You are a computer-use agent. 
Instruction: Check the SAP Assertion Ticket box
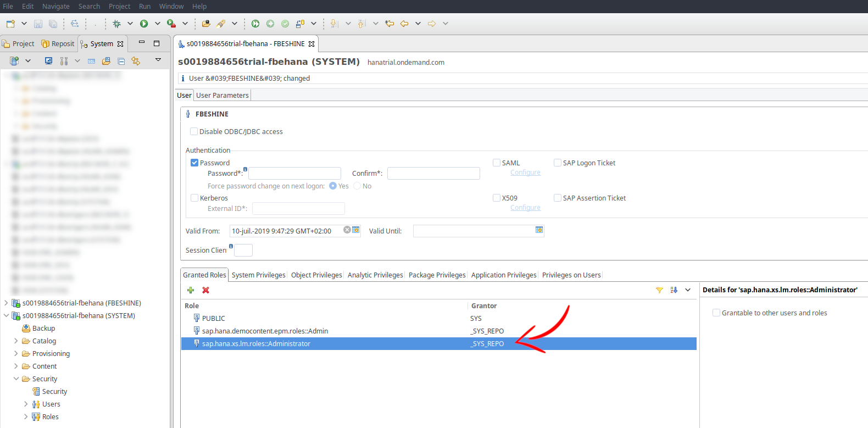[558, 198]
